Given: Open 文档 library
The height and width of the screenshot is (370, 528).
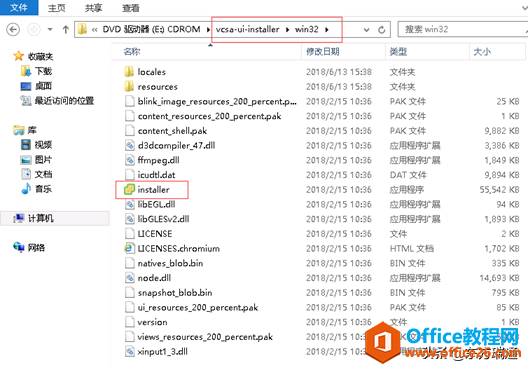Looking at the screenshot, I should tap(43, 174).
